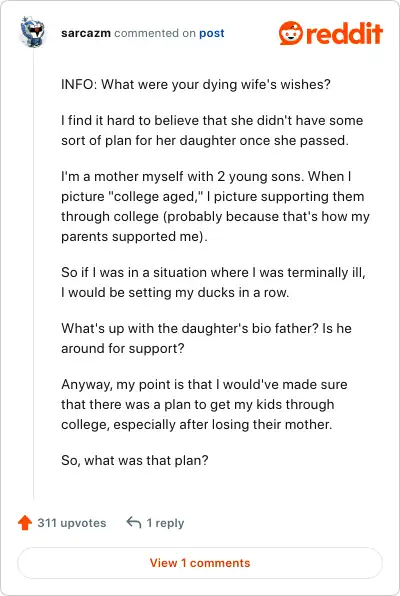
Task: Click the paragraph about setting ducks in a row
Action: click(x=213, y=282)
